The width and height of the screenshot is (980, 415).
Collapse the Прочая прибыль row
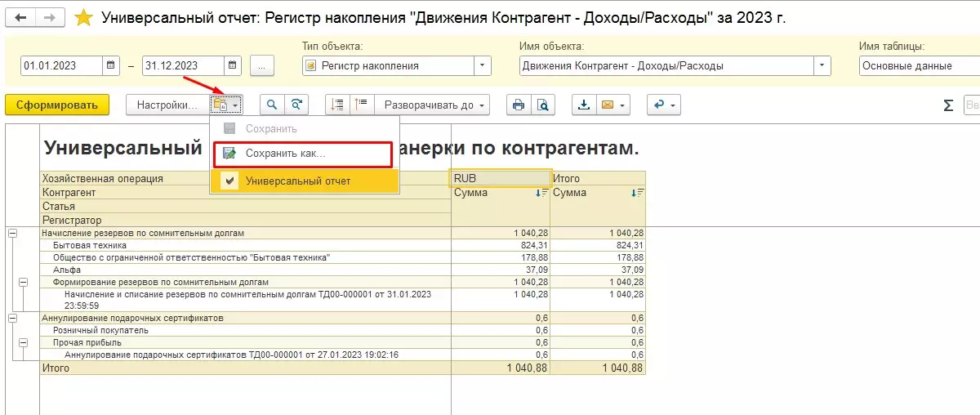(x=23, y=343)
